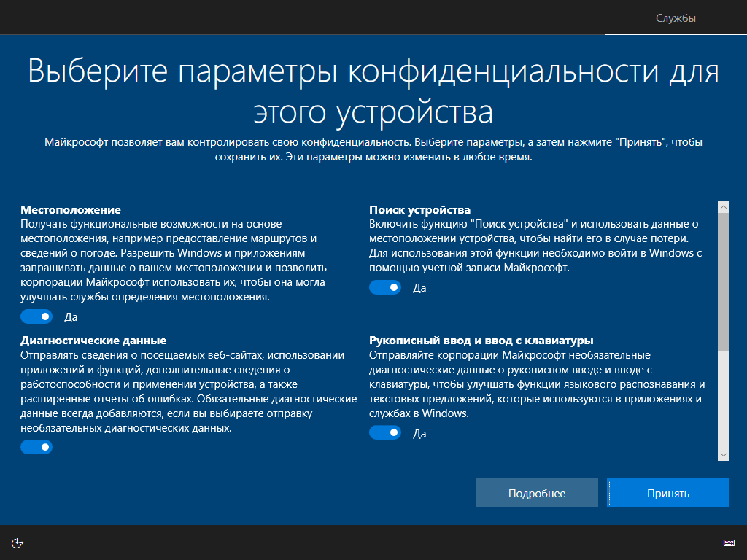Click the page title about конфиденциальности
The height and width of the screenshot is (560, 747).
point(373,91)
